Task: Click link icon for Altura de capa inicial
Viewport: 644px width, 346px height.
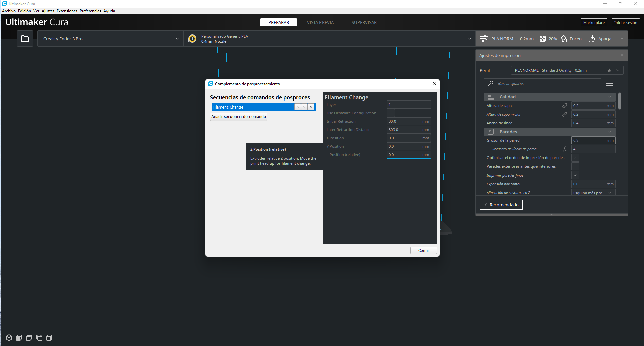Action: 565,114
